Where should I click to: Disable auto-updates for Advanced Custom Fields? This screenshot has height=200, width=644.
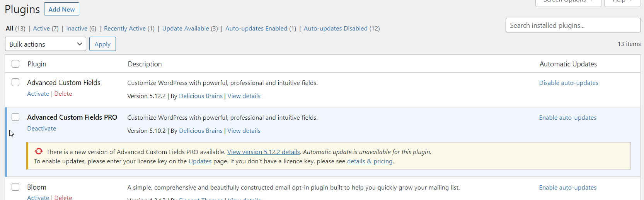568,83
